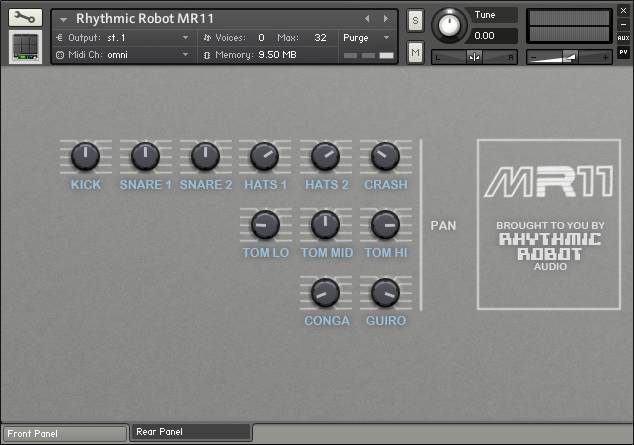
Task: Click the Tune knob
Action: point(449,25)
